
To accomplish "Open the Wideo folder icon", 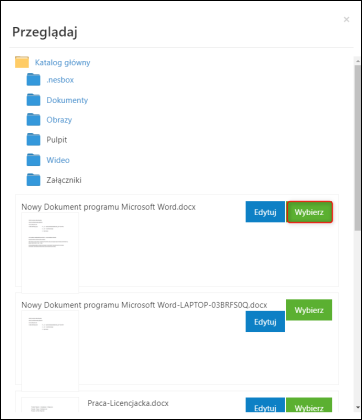I will (33, 160).
